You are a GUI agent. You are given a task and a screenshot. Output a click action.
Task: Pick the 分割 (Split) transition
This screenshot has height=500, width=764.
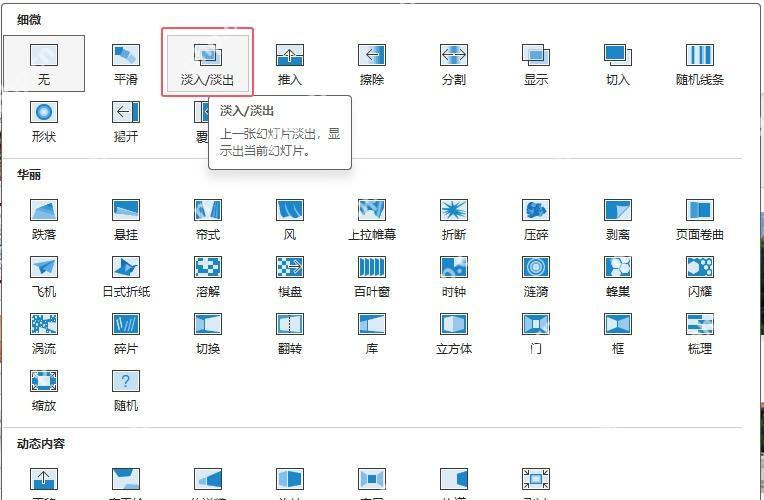(454, 63)
